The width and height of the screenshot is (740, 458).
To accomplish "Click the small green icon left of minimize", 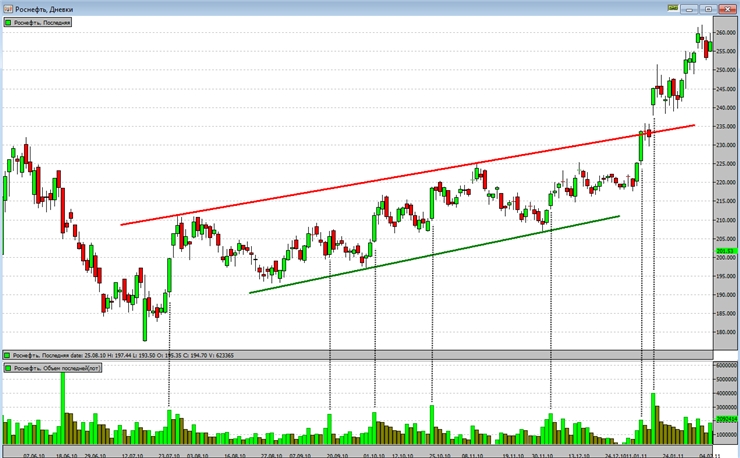I will coord(672,7).
